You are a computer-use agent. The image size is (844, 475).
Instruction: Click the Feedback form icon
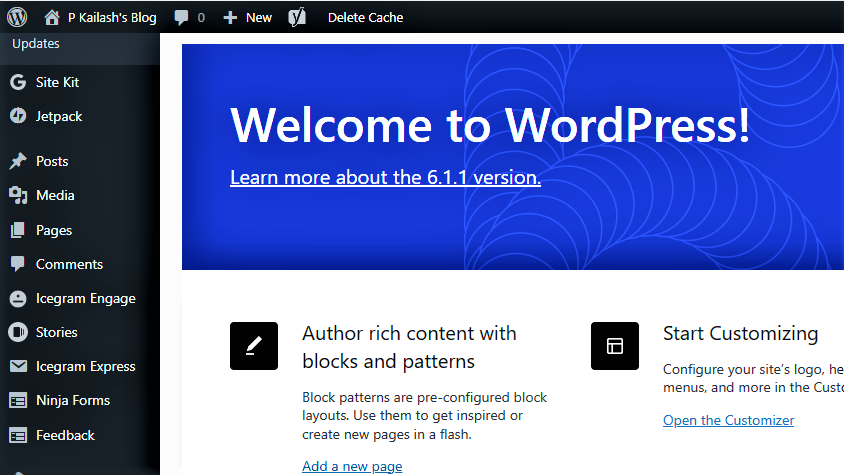pyautogui.click(x=18, y=435)
